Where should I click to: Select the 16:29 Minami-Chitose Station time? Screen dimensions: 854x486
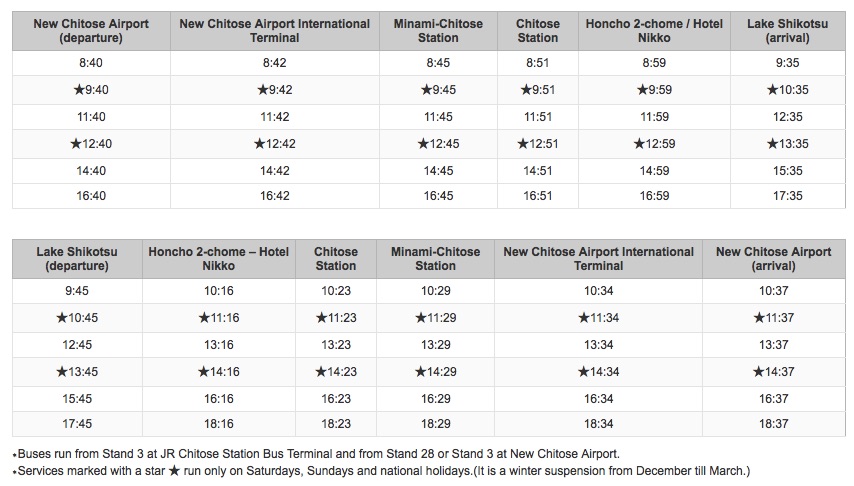point(436,399)
